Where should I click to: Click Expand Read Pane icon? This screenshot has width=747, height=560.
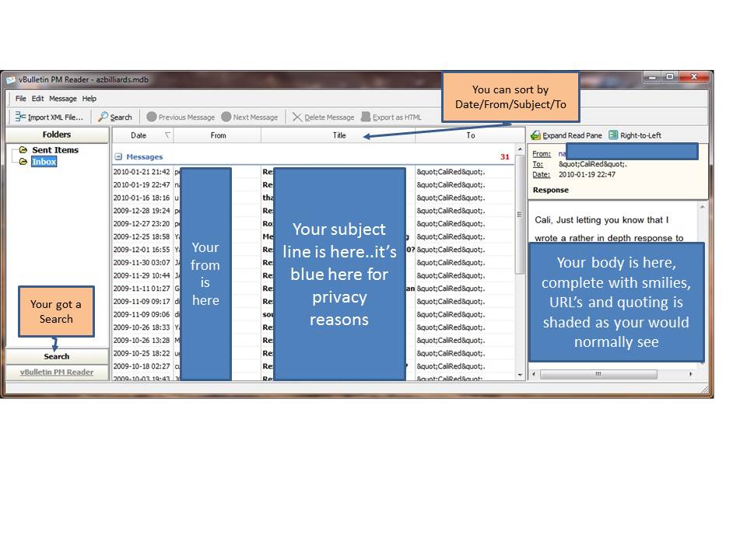click(x=536, y=135)
